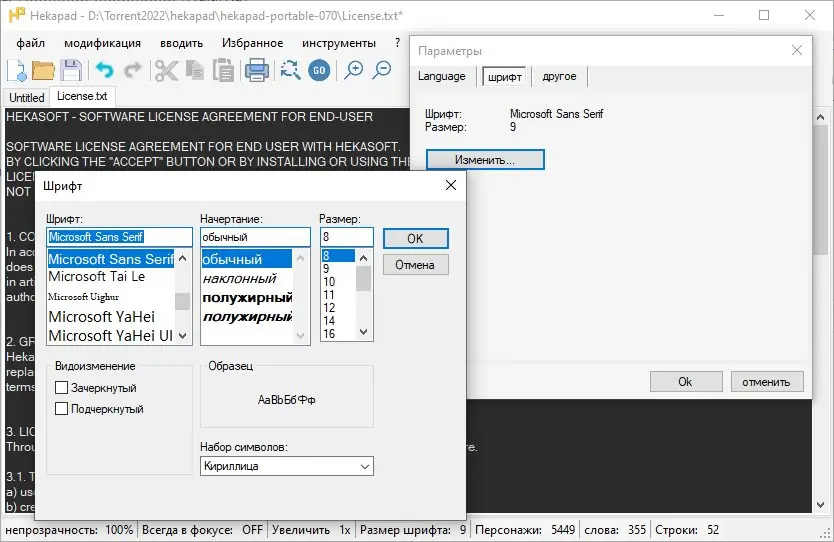Click the Hekapad app logo icon

[x=17, y=15]
